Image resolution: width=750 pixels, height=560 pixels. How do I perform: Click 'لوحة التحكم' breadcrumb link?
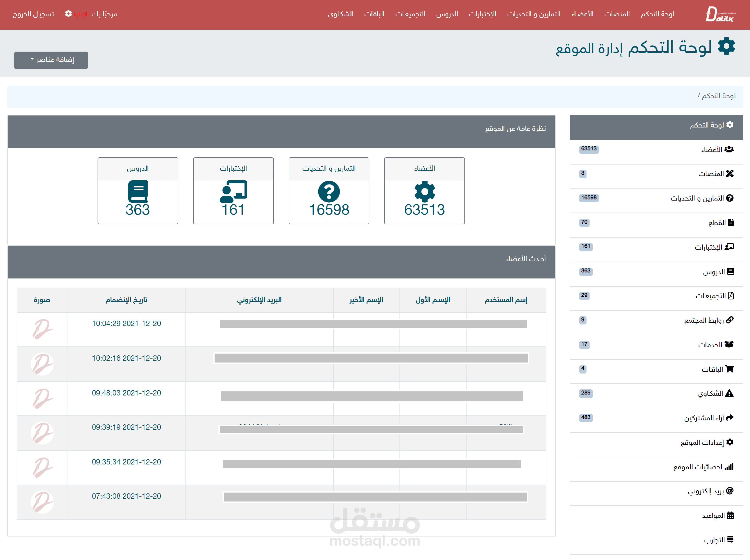pyautogui.click(x=719, y=96)
